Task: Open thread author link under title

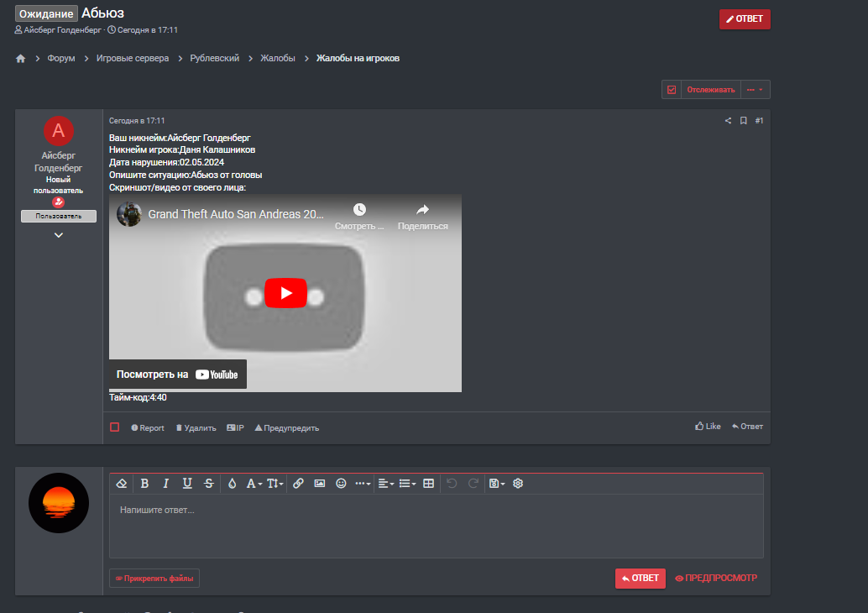Action: point(63,30)
